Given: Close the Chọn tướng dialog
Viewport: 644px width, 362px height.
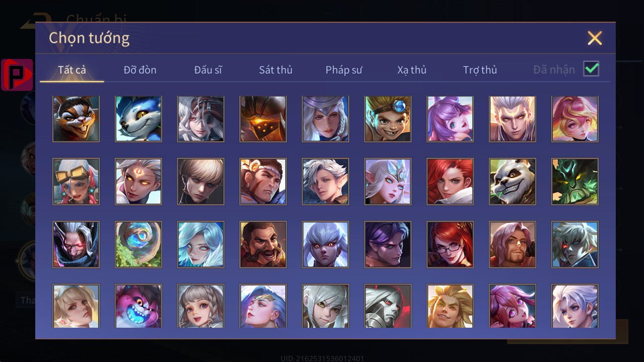Looking at the screenshot, I should click(595, 38).
